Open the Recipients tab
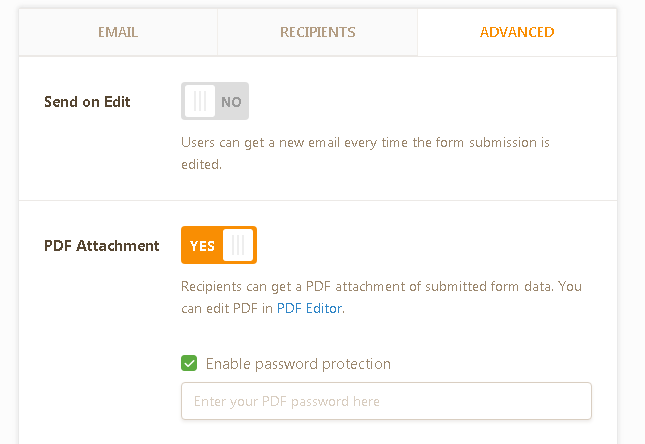Image resolution: width=645 pixels, height=444 pixels. [317, 32]
